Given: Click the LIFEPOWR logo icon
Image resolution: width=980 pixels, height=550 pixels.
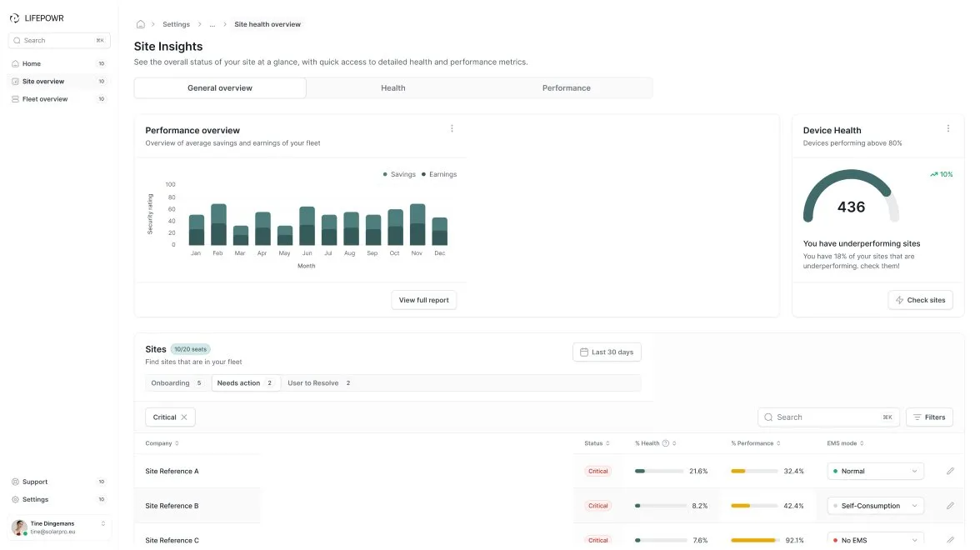Looking at the screenshot, I should tap(14, 18).
